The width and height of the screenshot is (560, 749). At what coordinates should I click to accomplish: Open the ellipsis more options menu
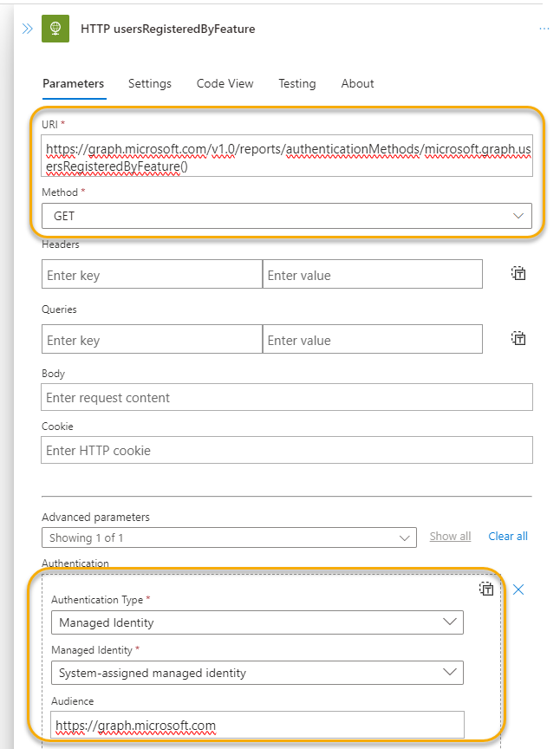(x=544, y=29)
